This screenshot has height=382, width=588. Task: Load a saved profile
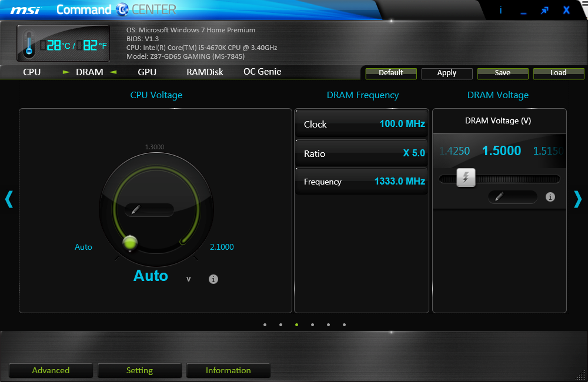[x=559, y=73]
